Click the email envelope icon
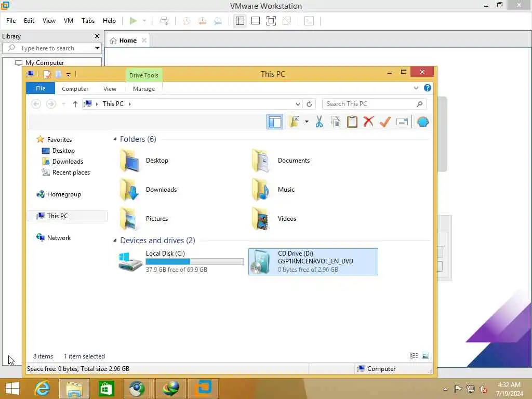 click(402, 122)
